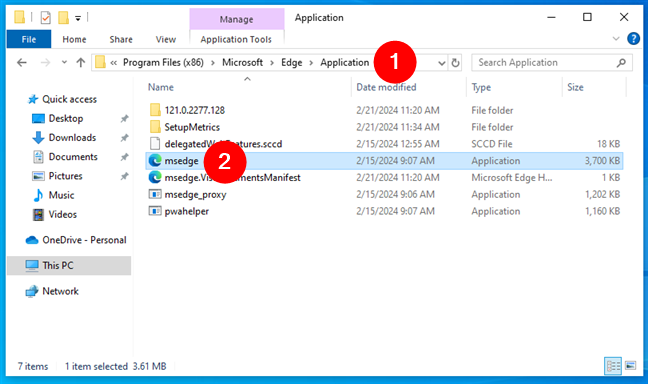Click SCCD File type cell

[492, 144]
